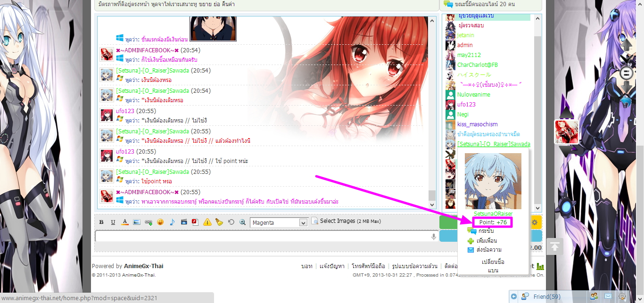This screenshot has width=644, height=303.
Task: Click the speech bubble icon left of Friend(59)
Action: tap(526, 296)
